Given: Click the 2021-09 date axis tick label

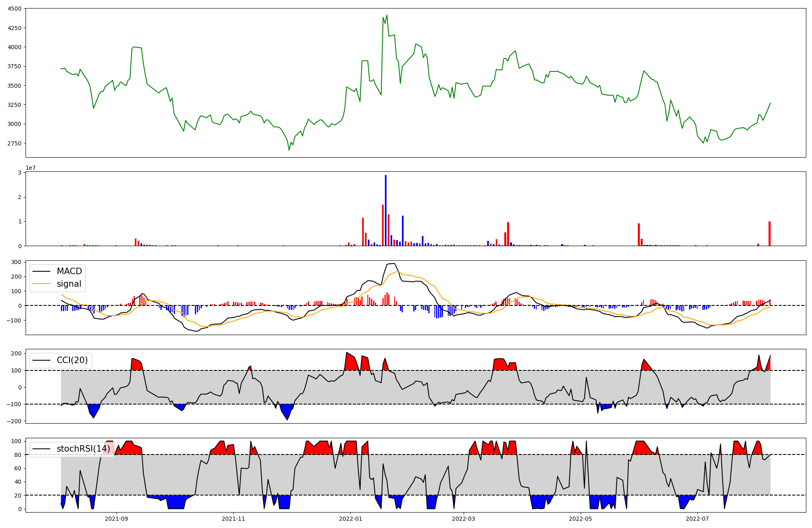Looking at the screenshot, I should click(x=117, y=519).
